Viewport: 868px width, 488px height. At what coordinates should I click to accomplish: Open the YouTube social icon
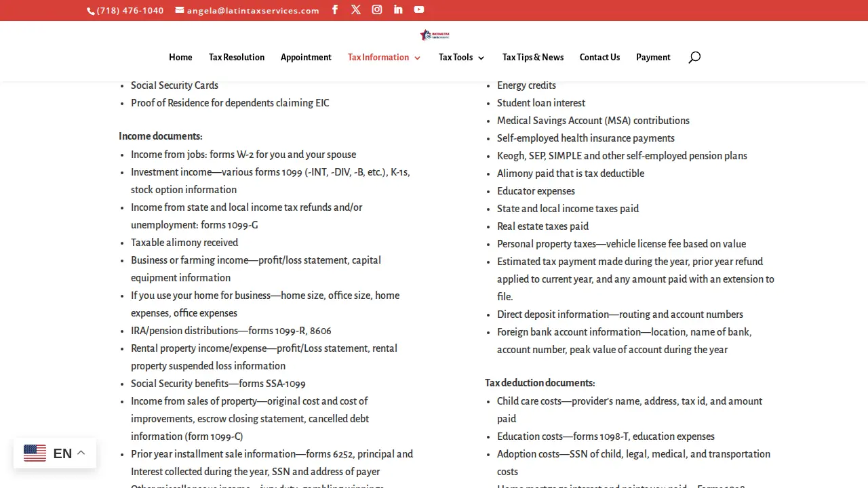coord(419,9)
